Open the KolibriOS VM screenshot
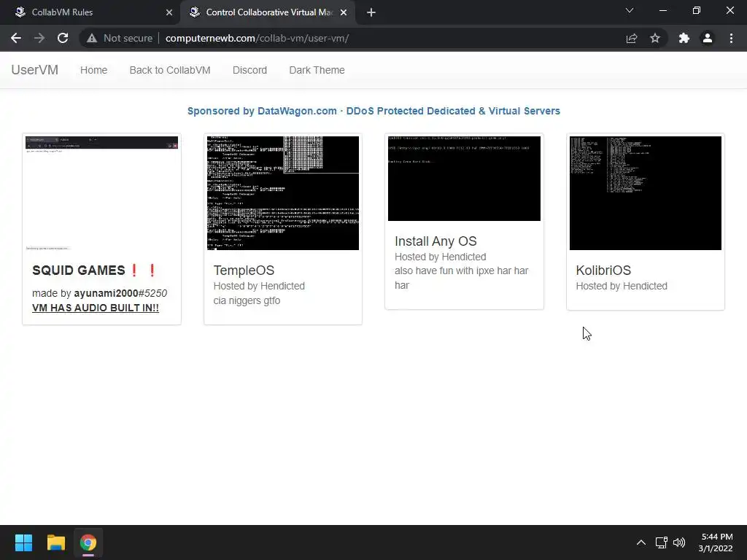The image size is (747, 560). click(646, 192)
